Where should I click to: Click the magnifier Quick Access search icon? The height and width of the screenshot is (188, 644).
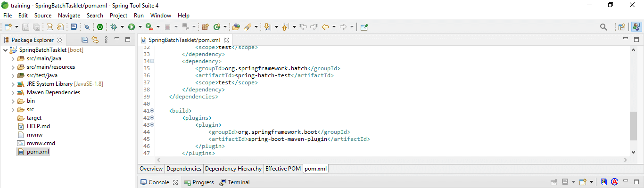coord(603,27)
